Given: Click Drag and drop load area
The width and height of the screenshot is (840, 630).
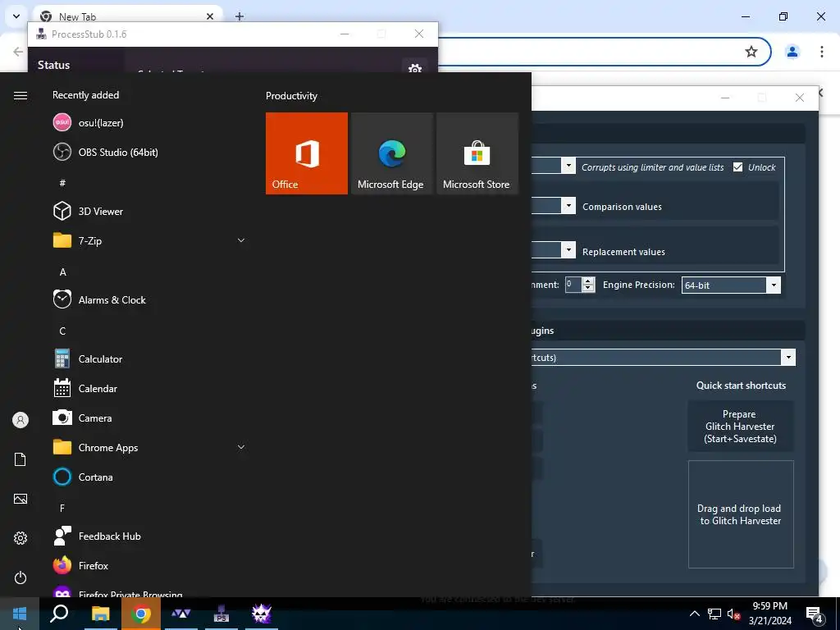Looking at the screenshot, I should point(741,514).
